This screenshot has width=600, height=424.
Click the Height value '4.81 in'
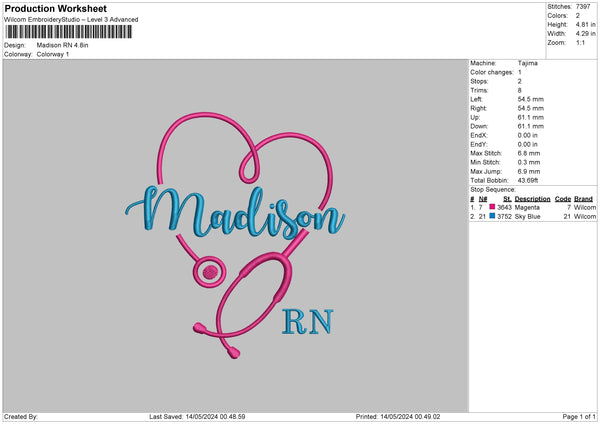(585, 24)
